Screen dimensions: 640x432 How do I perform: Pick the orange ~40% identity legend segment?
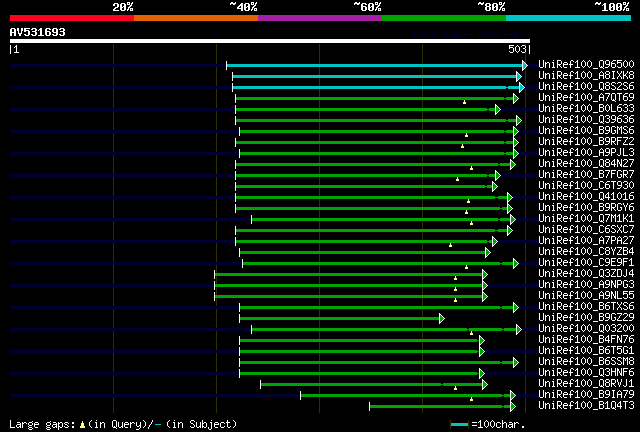point(196,18)
